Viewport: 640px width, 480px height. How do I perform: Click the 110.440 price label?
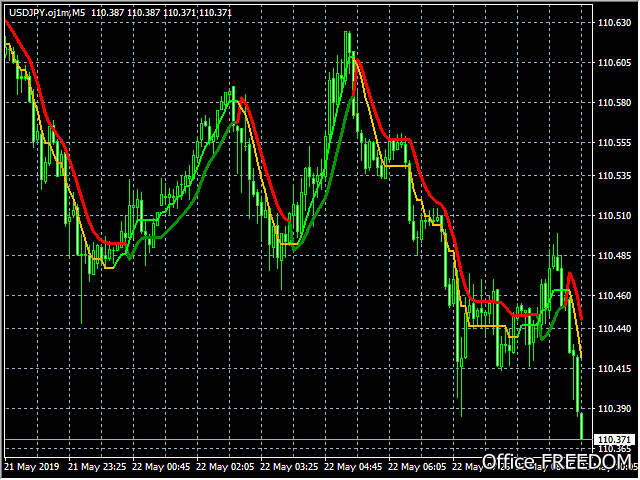614,329
